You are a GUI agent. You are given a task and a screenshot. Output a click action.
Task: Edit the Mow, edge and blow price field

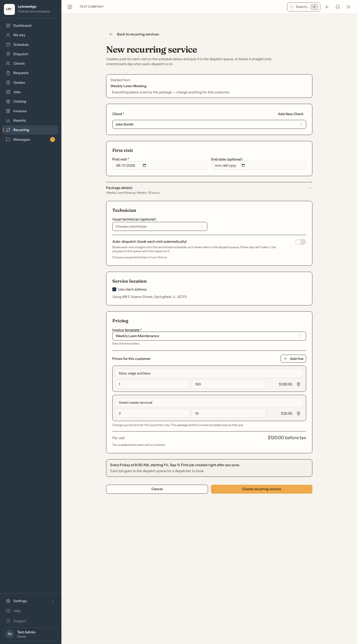229,384
